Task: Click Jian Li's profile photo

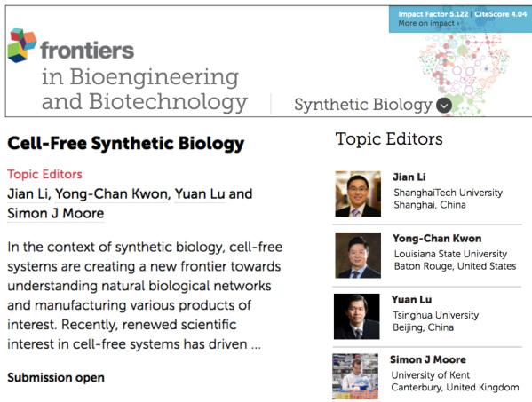Action: pos(358,193)
